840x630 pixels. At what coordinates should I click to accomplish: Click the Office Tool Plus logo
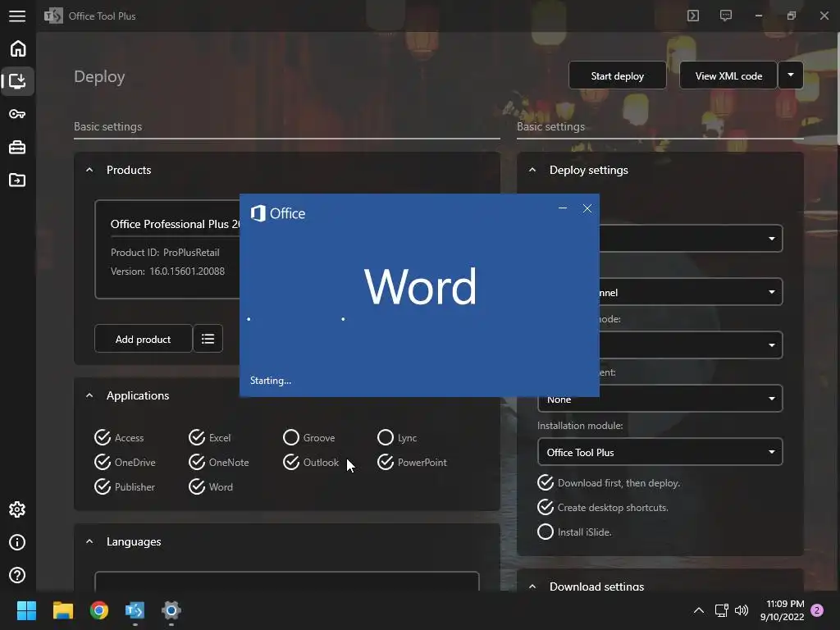(53, 16)
